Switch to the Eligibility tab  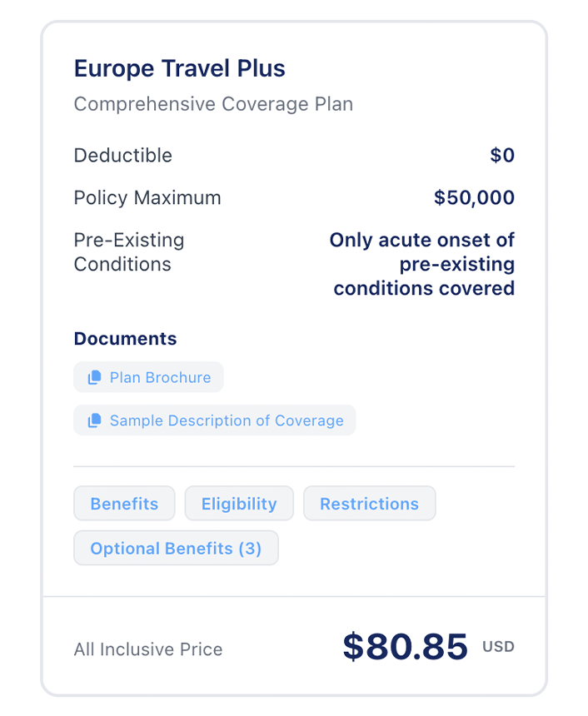[239, 504]
